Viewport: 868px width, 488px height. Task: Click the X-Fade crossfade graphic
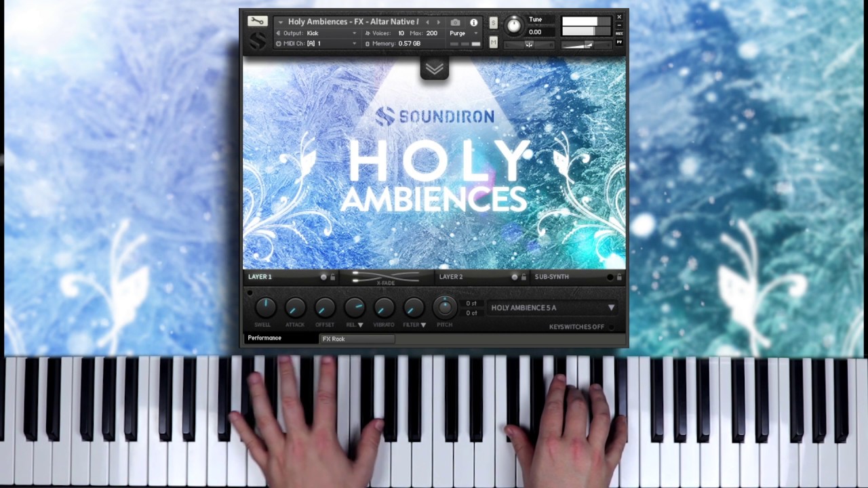386,277
